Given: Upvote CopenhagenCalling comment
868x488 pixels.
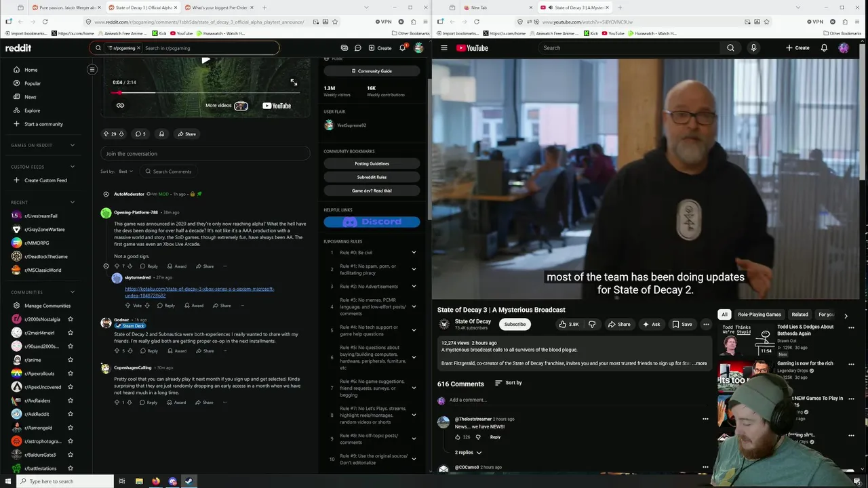Looking at the screenshot, I should [116, 403].
